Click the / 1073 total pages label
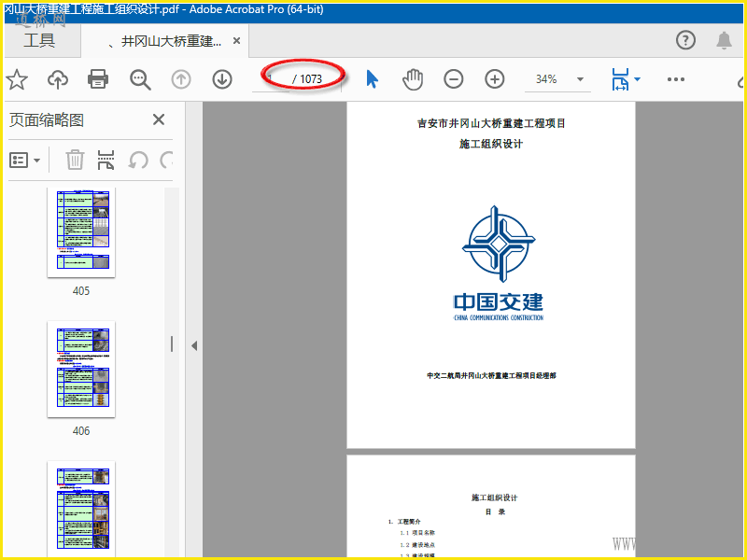 [307, 79]
